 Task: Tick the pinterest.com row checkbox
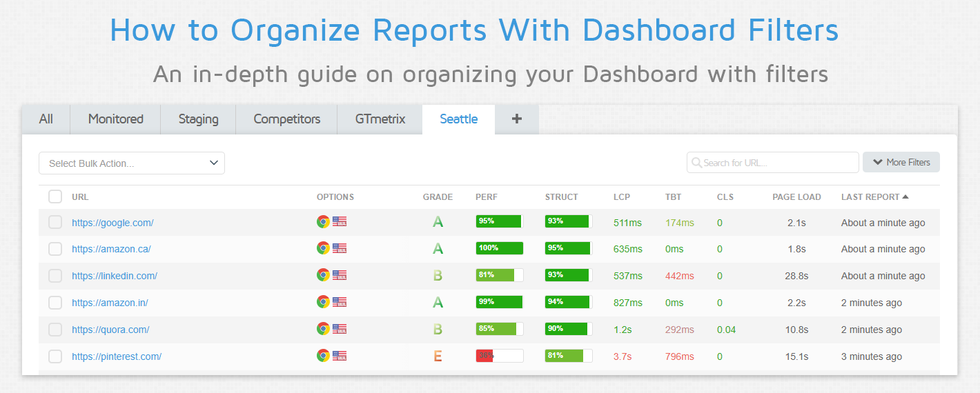(55, 356)
